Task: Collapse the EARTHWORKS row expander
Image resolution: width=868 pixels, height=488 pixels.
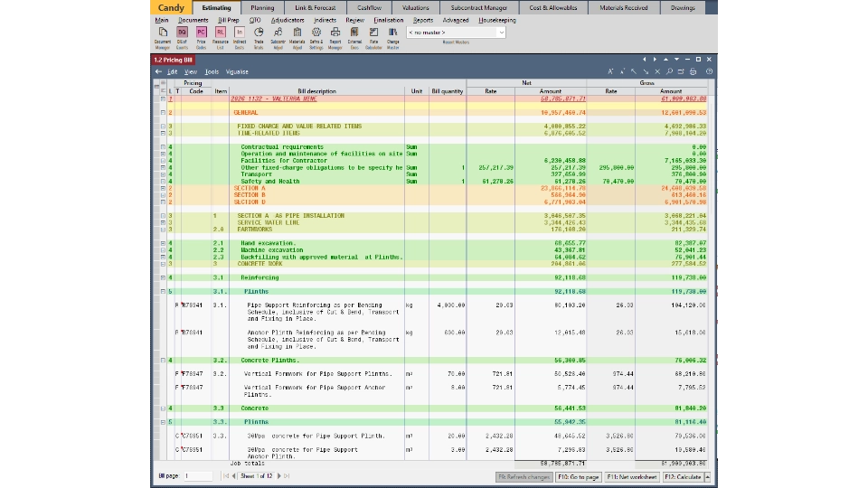Action: tap(163, 229)
